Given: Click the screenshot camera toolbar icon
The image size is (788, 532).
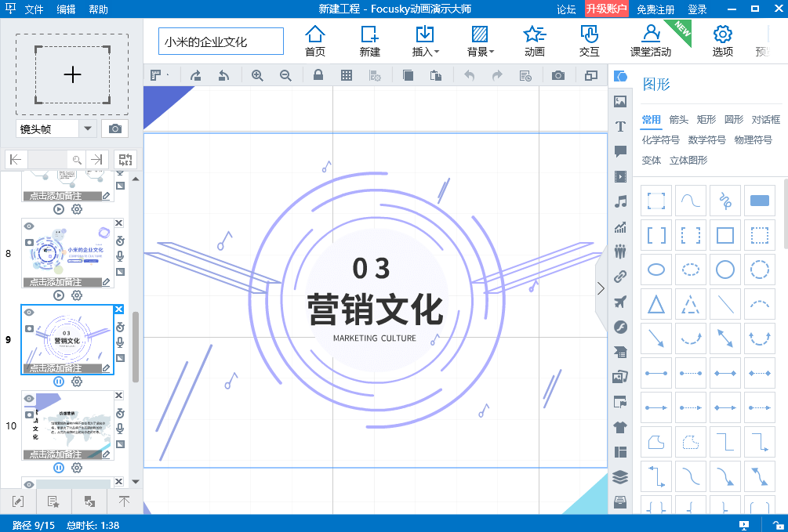Looking at the screenshot, I should click(557, 75).
